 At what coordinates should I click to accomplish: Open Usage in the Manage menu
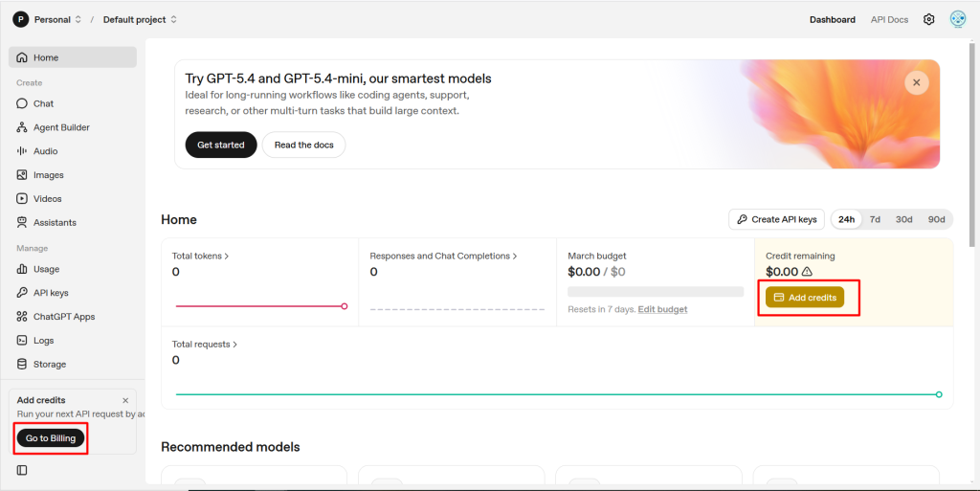pyautogui.click(x=46, y=270)
